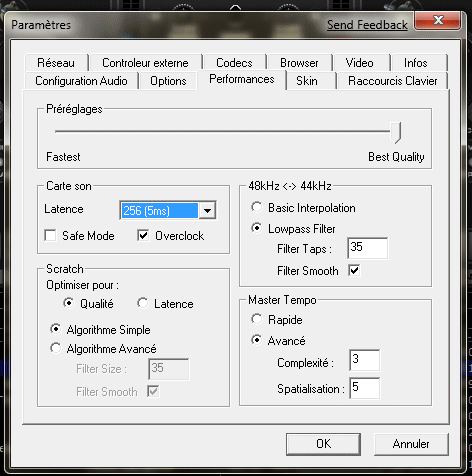
Task: Click the Send Feedback link
Action: [x=367, y=25]
